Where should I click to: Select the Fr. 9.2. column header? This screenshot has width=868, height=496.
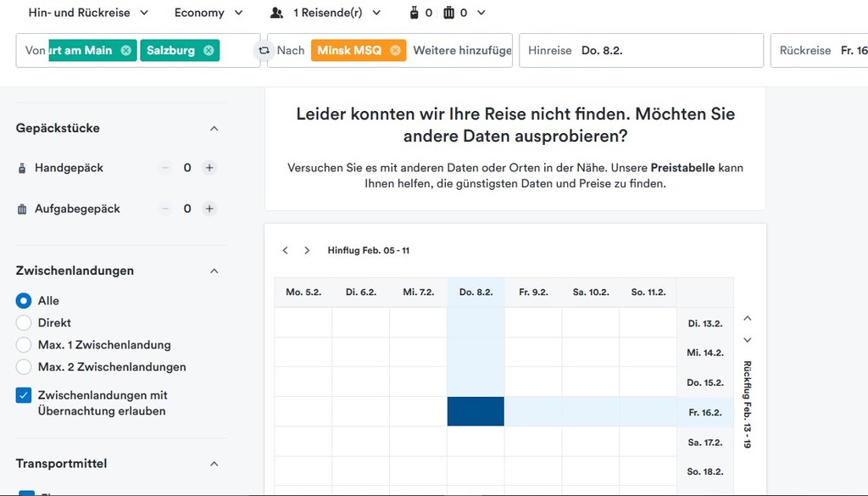coord(533,293)
